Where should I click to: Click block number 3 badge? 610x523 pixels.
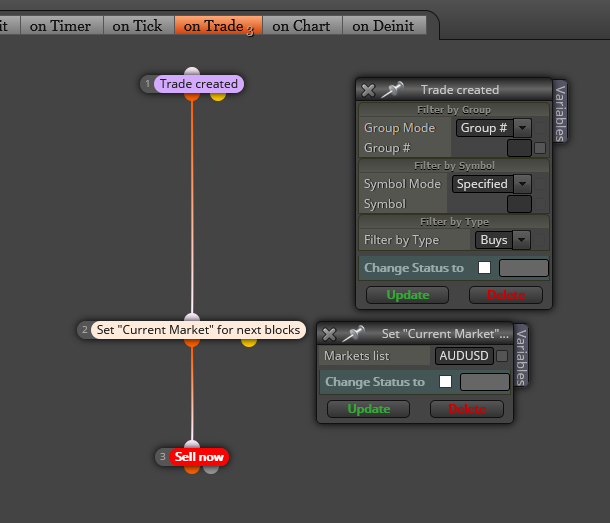(163, 457)
